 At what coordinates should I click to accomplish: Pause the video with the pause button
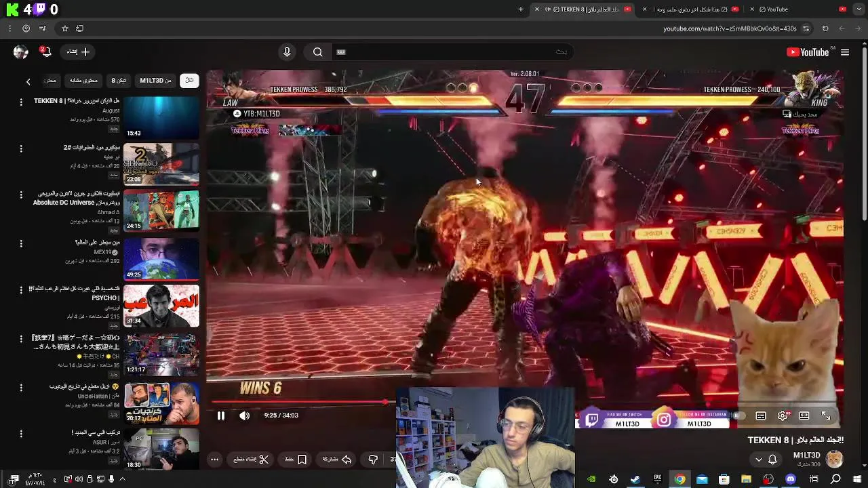(x=220, y=415)
